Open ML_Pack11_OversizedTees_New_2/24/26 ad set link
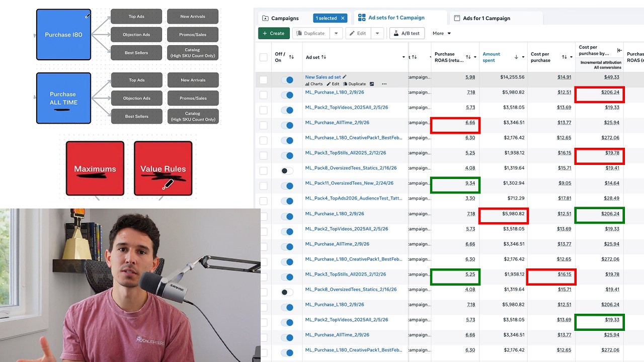Screen dimensions: 644x362 tap(349, 183)
